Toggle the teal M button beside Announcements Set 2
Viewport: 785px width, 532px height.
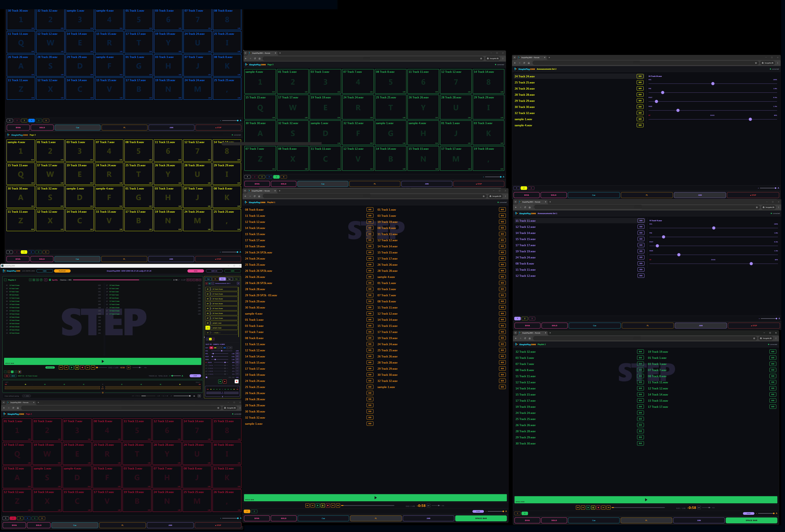[210, 283]
